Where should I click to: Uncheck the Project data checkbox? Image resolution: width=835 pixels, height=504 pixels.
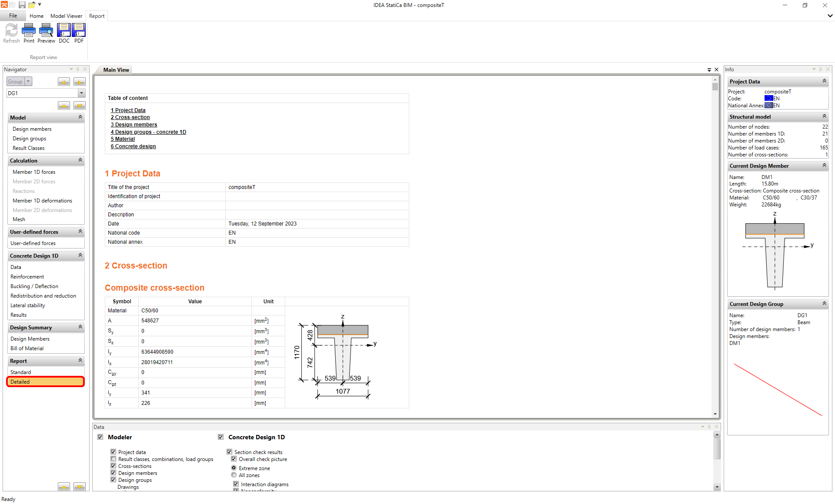tap(114, 452)
